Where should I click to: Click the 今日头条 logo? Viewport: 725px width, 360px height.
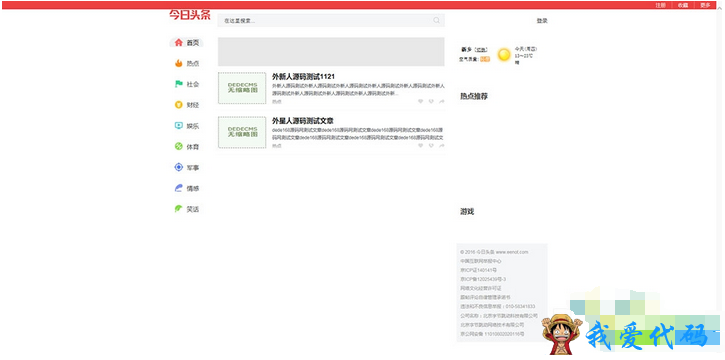190,15
